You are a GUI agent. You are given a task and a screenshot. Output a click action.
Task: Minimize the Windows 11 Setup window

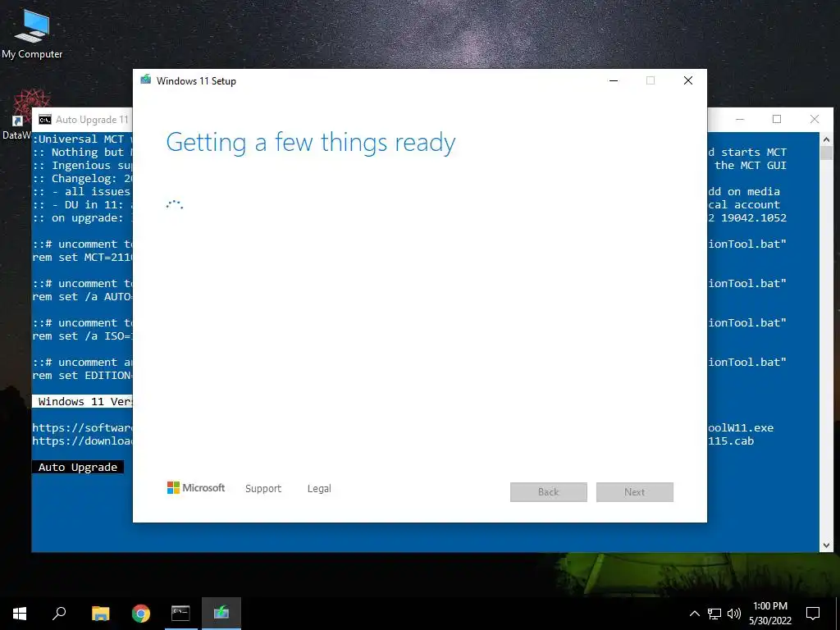coord(614,80)
